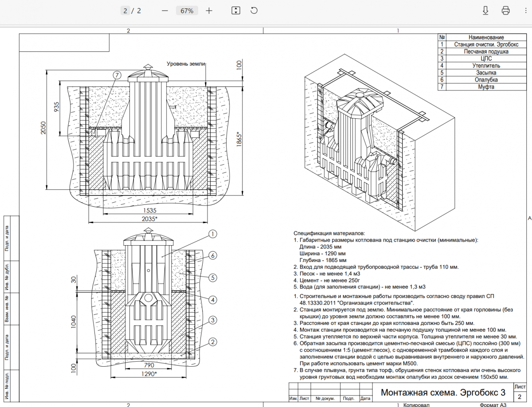
Task: Rotate the document with the rotate icon
Action: click(x=254, y=11)
